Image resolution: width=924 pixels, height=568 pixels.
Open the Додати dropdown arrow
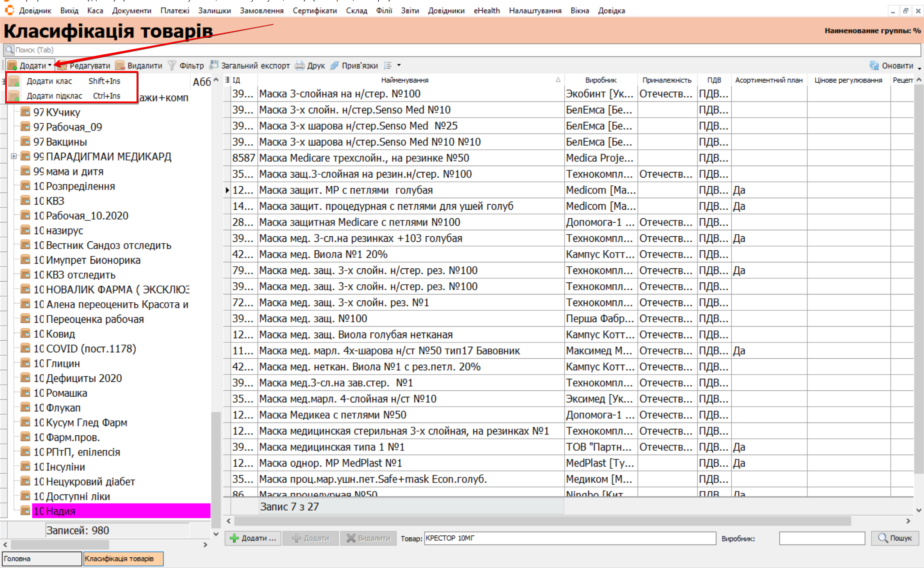tap(50, 65)
